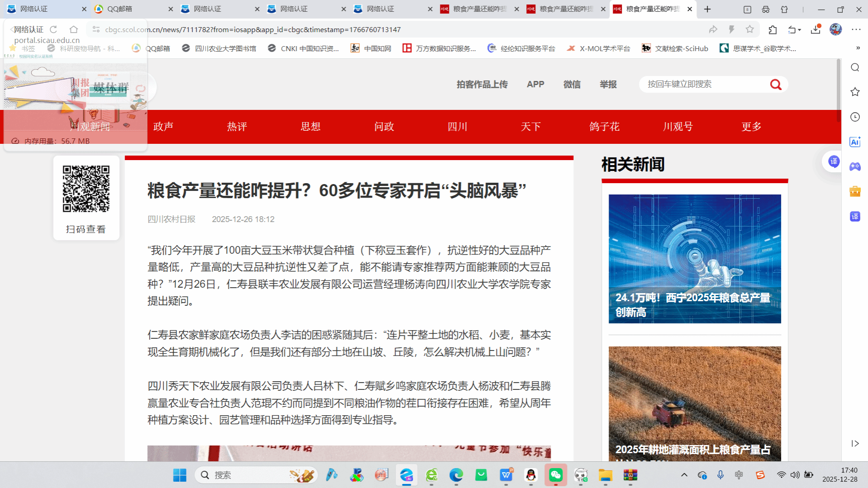Open the 四川 section in the red navbar

click(x=457, y=127)
